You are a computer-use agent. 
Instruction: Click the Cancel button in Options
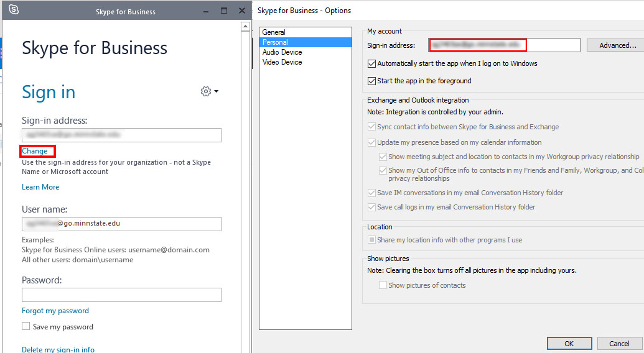tap(619, 344)
